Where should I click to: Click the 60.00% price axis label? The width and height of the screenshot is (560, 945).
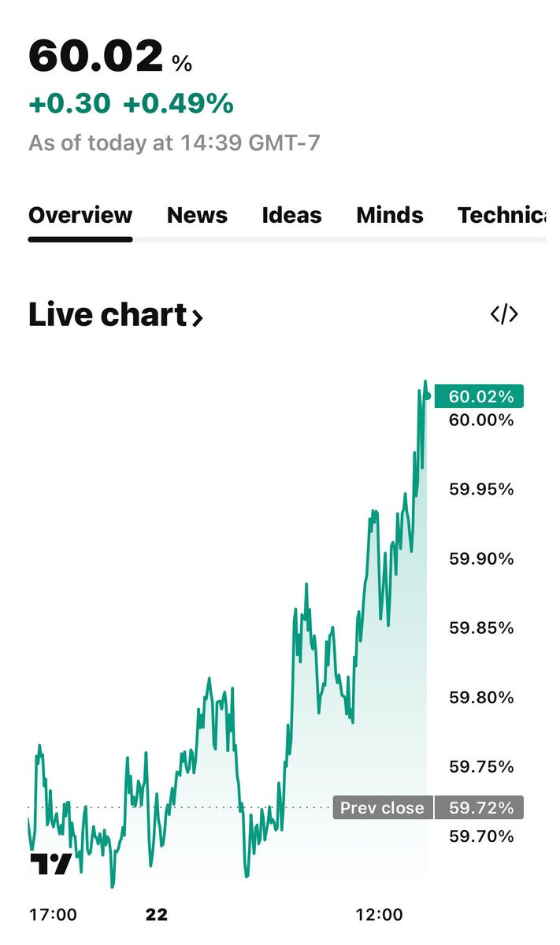pyautogui.click(x=481, y=420)
